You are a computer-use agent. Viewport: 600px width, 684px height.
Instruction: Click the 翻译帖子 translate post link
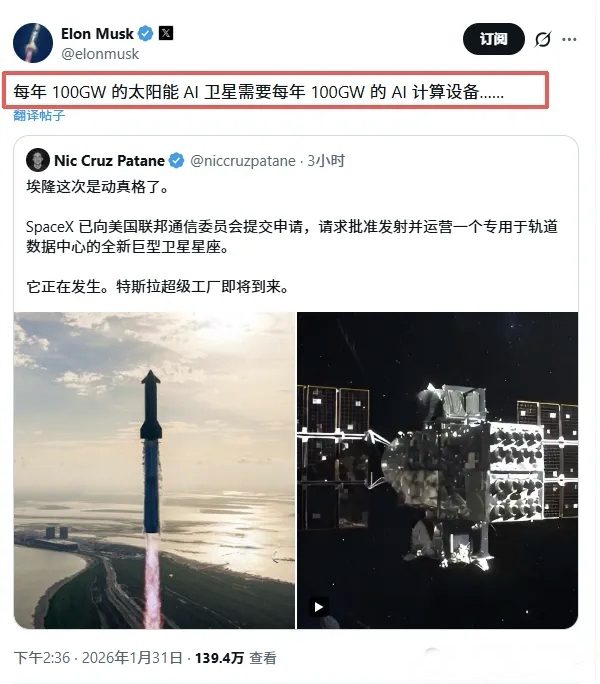[x=39, y=116]
